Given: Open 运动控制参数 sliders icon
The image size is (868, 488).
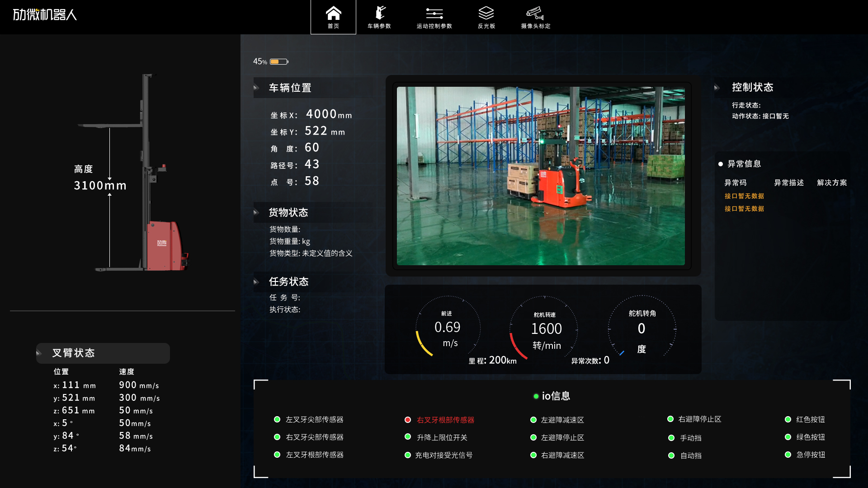Looking at the screenshot, I should [434, 14].
